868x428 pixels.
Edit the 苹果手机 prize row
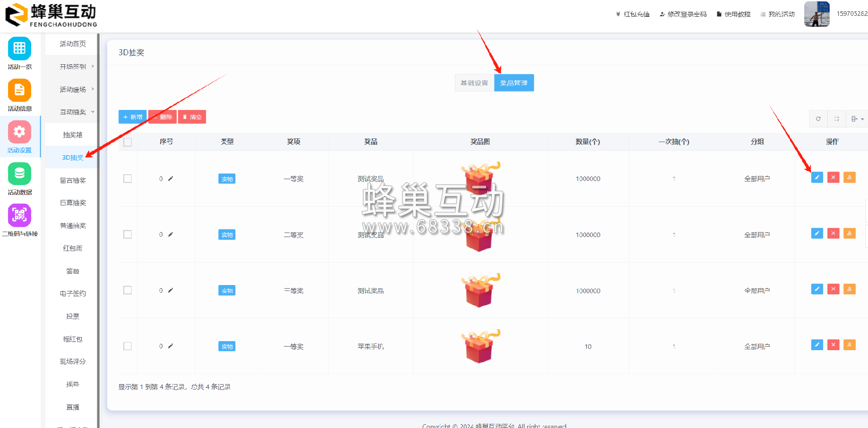click(x=817, y=345)
